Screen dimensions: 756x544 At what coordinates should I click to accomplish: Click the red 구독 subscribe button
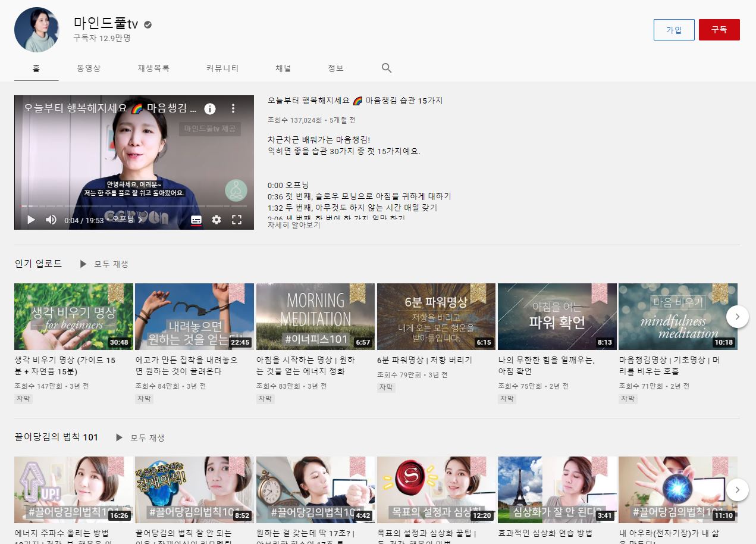tap(719, 30)
